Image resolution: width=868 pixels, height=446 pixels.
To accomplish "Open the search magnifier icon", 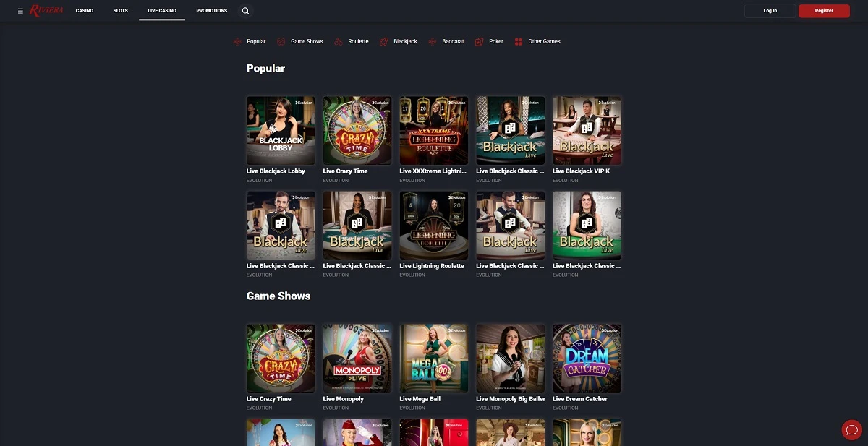I will pyautogui.click(x=245, y=11).
